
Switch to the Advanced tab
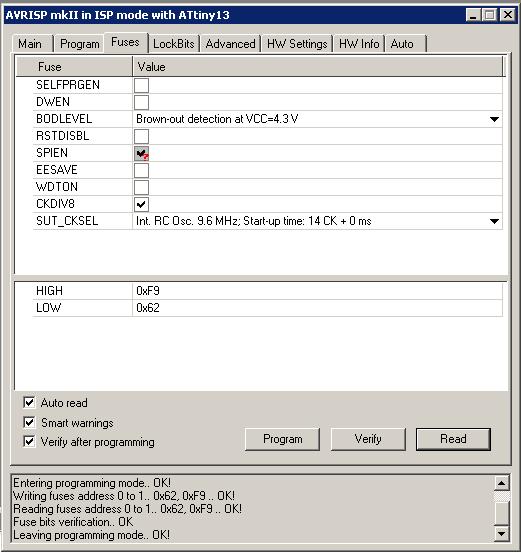point(230,44)
